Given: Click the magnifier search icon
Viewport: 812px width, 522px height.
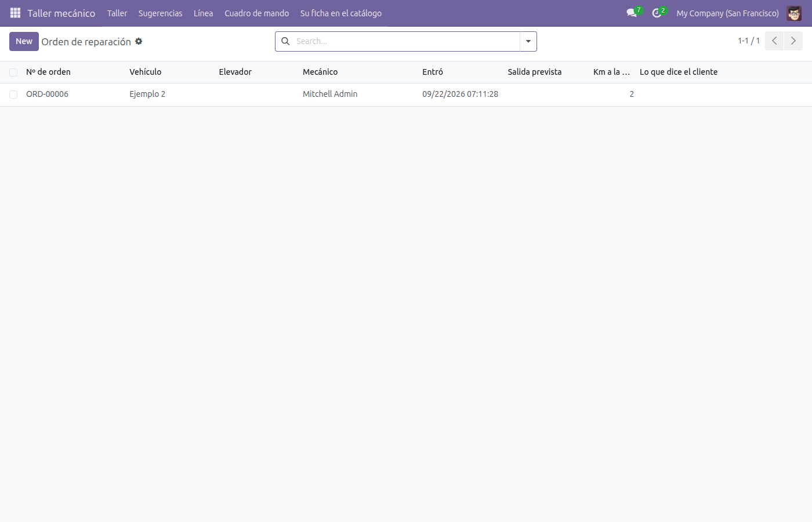Looking at the screenshot, I should [x=285, y=41].
